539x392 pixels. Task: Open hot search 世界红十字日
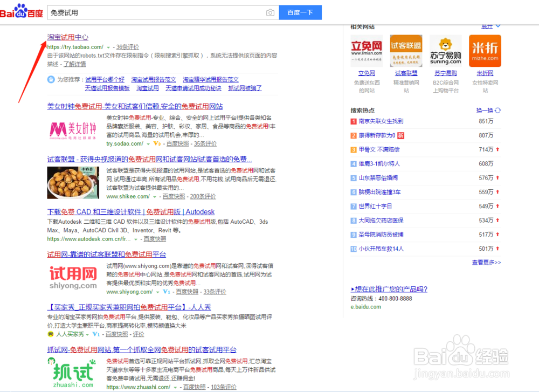pyautogui.click(x=375, y=207)
